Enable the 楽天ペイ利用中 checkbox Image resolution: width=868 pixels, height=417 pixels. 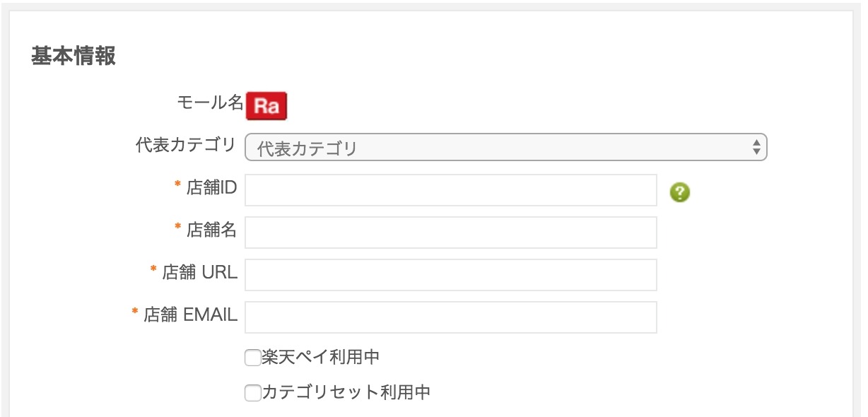(x=252, y=358)
